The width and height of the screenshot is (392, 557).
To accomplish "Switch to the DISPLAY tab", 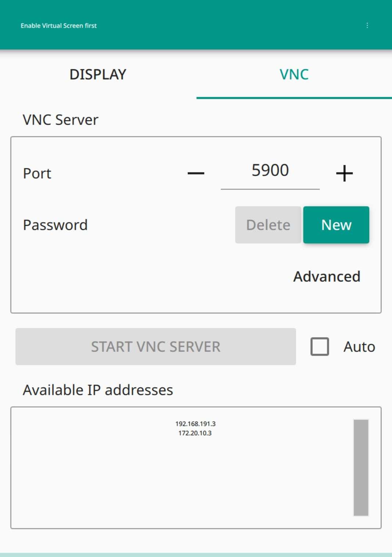I will 98,75.
